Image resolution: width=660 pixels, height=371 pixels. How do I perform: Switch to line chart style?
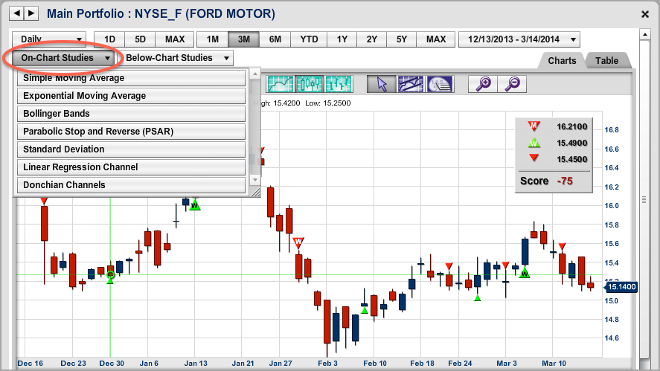click(x=280, y=84)
